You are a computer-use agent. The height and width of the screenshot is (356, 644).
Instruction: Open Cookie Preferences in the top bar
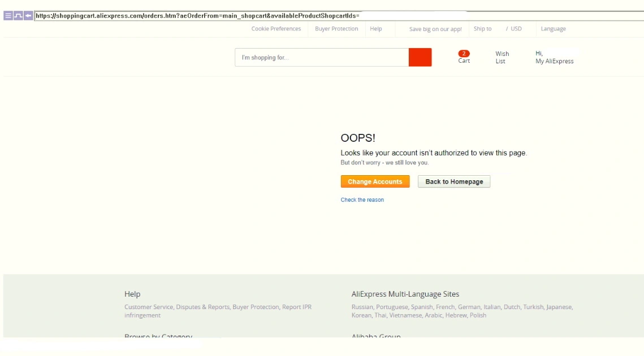point(276,29)
